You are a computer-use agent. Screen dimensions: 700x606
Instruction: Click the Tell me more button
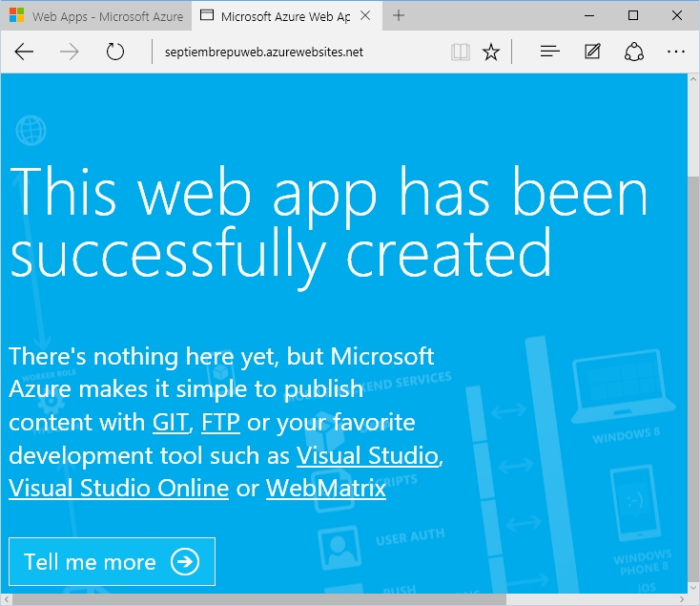(x=112, y=561)
